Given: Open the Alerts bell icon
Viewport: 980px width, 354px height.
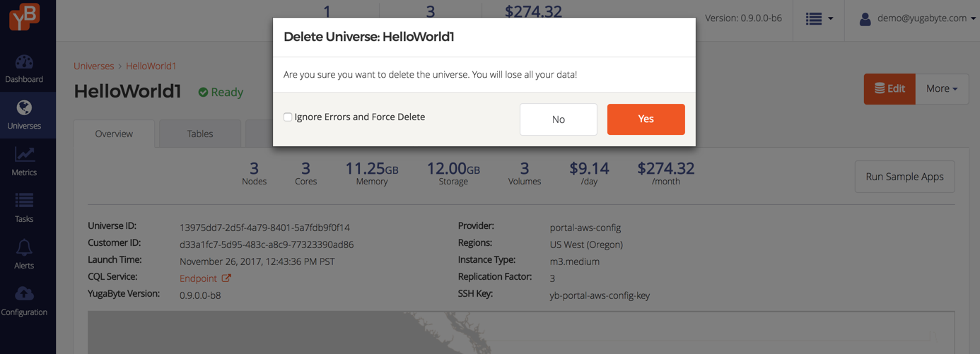Looking at the screenshot, I should point(24,247).
